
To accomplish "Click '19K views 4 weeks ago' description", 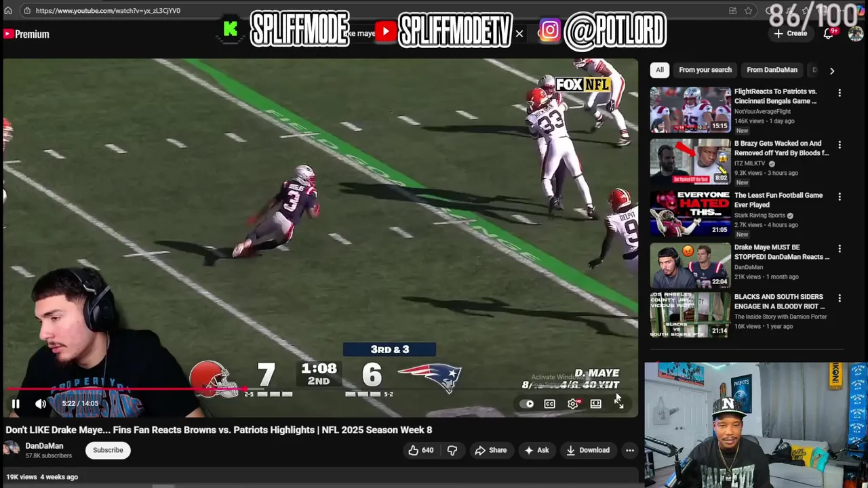I will (42, 477).
